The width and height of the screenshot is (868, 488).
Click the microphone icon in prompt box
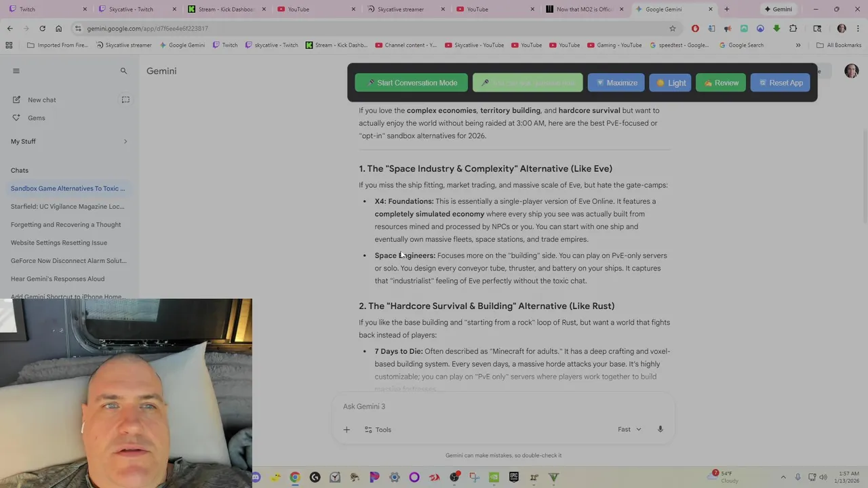(x=660, y=429)
